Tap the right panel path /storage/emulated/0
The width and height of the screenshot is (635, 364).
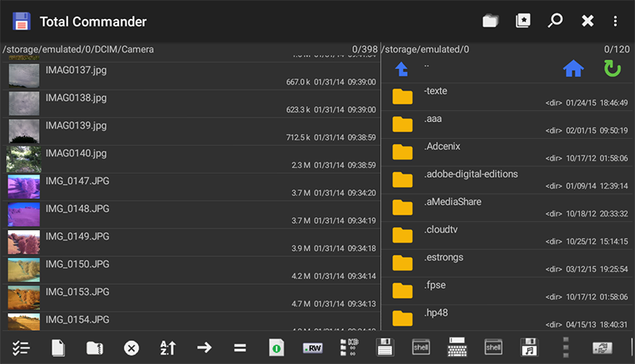(x=425, y=49)
